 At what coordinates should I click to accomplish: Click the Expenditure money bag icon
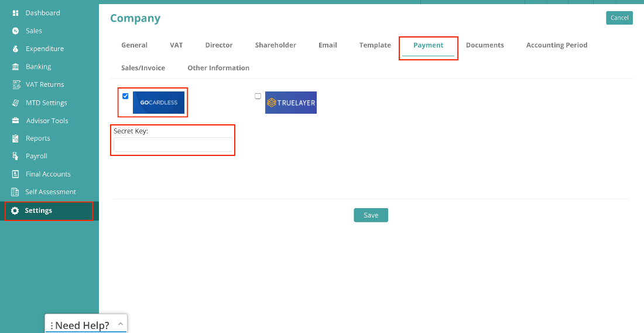(16, 49)
